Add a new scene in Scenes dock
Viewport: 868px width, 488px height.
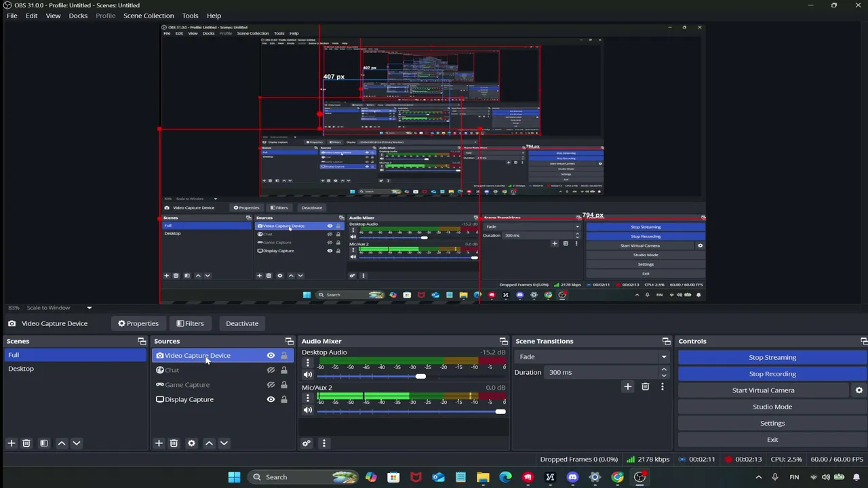pos(12,443)
